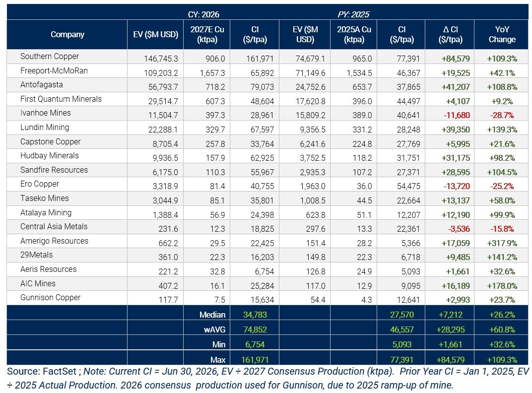
Task: Click Lundin Mining YoY value +139.3%
Action: coord(502,130)
